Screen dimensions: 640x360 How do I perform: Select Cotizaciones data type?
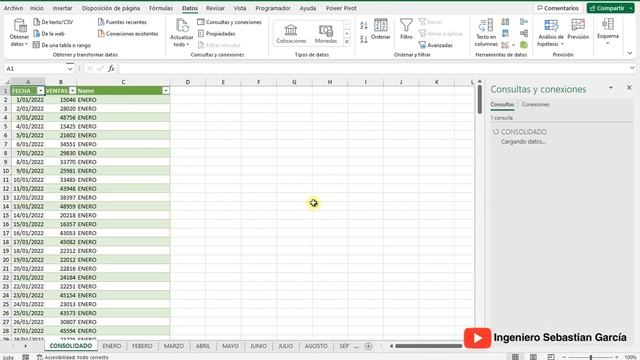tap(291, 33)
